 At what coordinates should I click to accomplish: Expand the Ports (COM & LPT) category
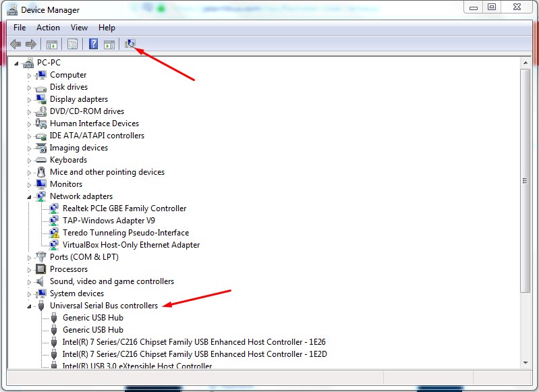click(x=29, y=257)
